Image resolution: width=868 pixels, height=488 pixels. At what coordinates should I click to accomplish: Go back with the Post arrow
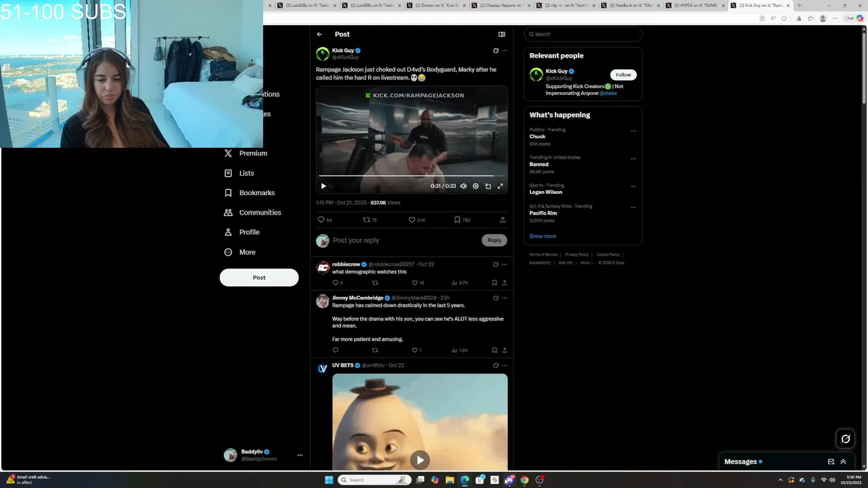[x=319, y=34]
